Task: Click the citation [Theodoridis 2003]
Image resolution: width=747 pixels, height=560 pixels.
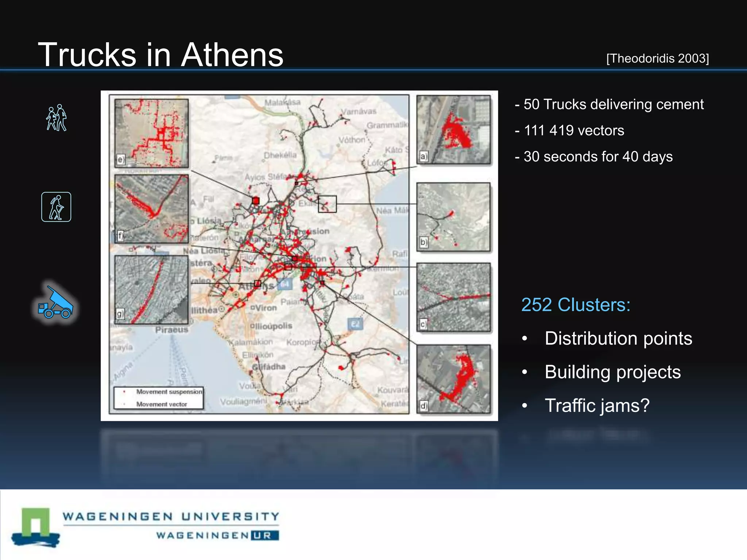Action: [658, 58]
